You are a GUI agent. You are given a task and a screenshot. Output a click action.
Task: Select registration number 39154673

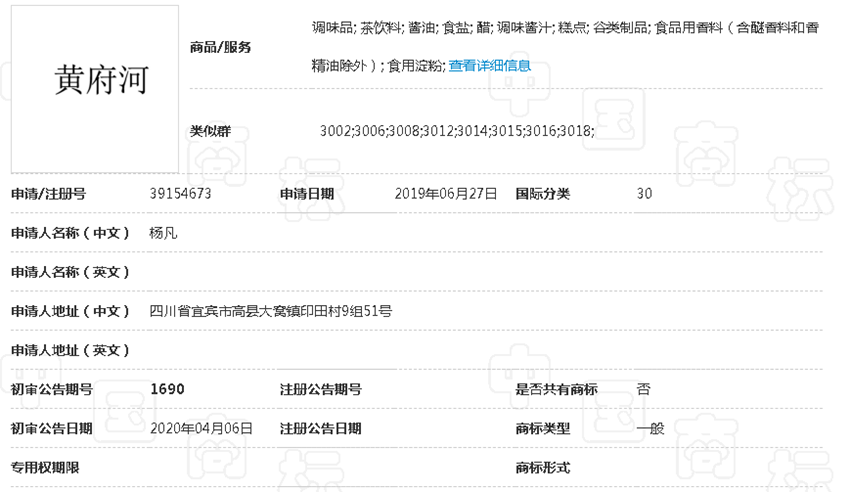point(181,193)
